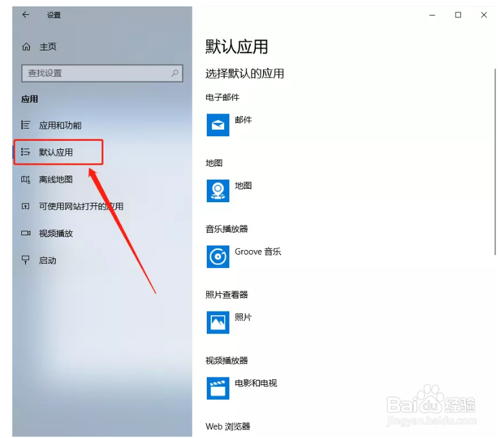Open 可使用网站打开的应用 page

click(81, 206)
